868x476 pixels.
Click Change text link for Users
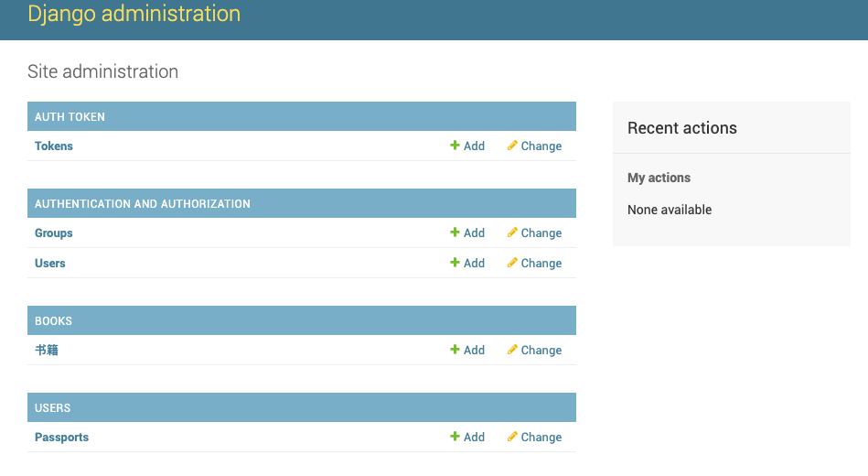pyautogui.click(x=541, y=264)
